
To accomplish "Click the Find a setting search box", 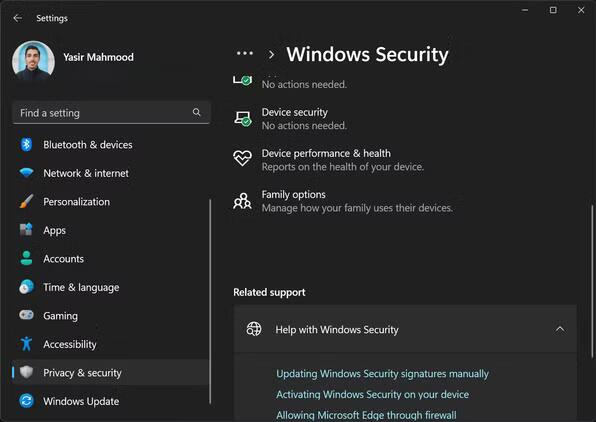I will [x=111, y=113].
